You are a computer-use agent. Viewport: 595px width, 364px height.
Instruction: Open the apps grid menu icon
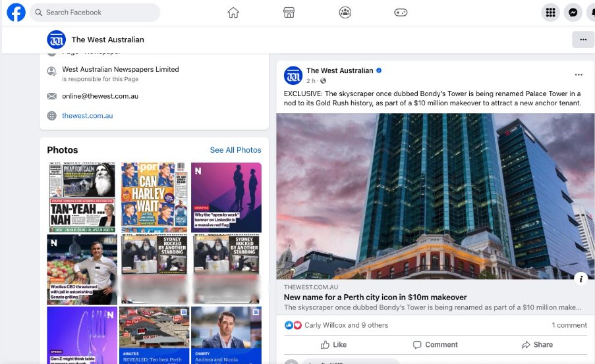550,13
